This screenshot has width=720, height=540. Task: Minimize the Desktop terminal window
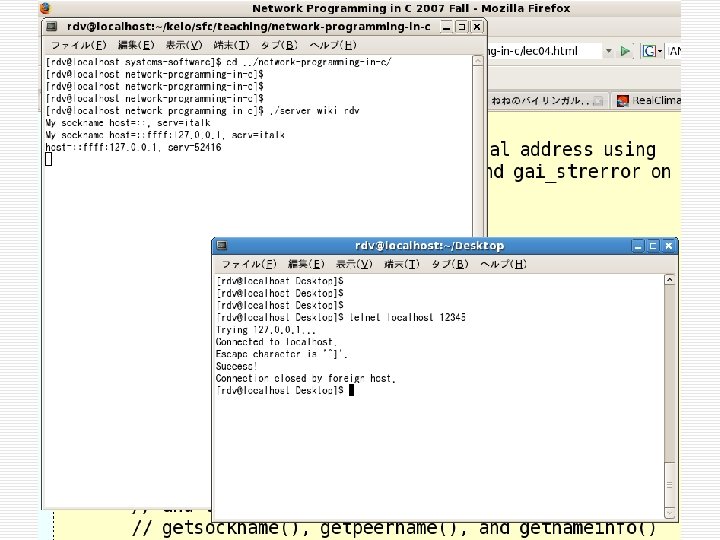tap(638, 246)
